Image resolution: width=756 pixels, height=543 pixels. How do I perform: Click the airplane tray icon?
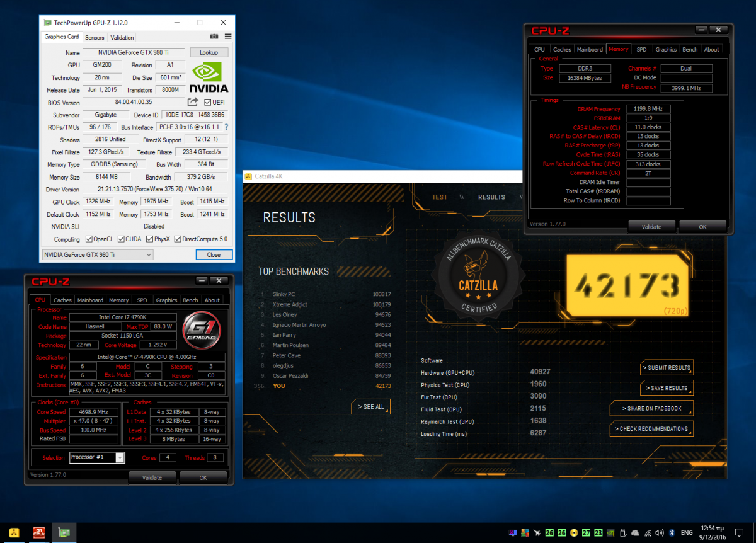[x=537, y=533]
